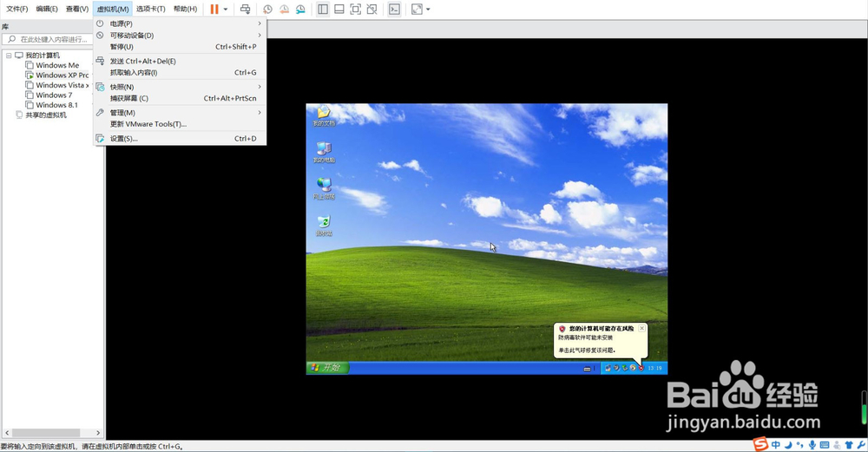
Task: Open 设置(S)... from the menu
Action: coord(180,139)
